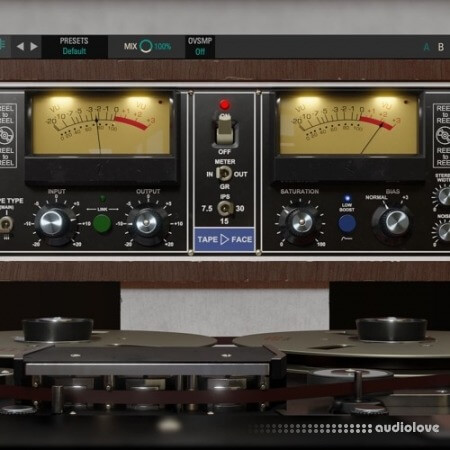The image size is (450, 450).
Task: Toggle the ON/OFF power switch
Action: click(225, 132)
